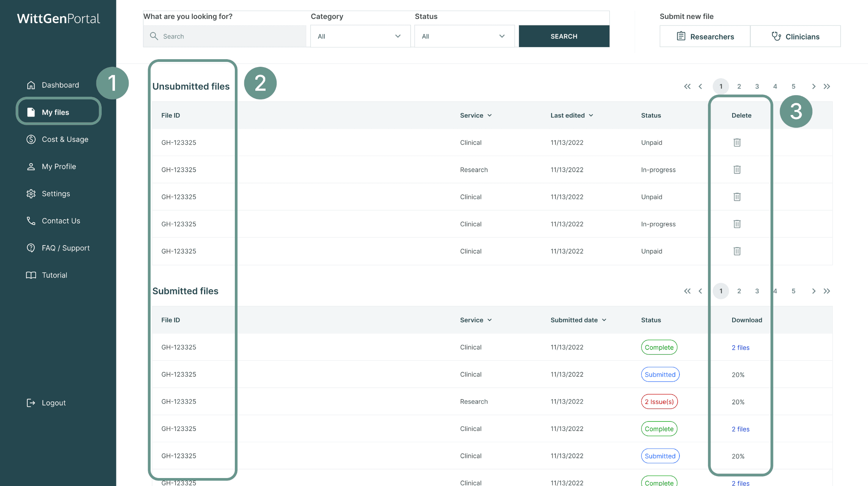
Task: Download 2 files from first Complete row
Action: [740, 348]
